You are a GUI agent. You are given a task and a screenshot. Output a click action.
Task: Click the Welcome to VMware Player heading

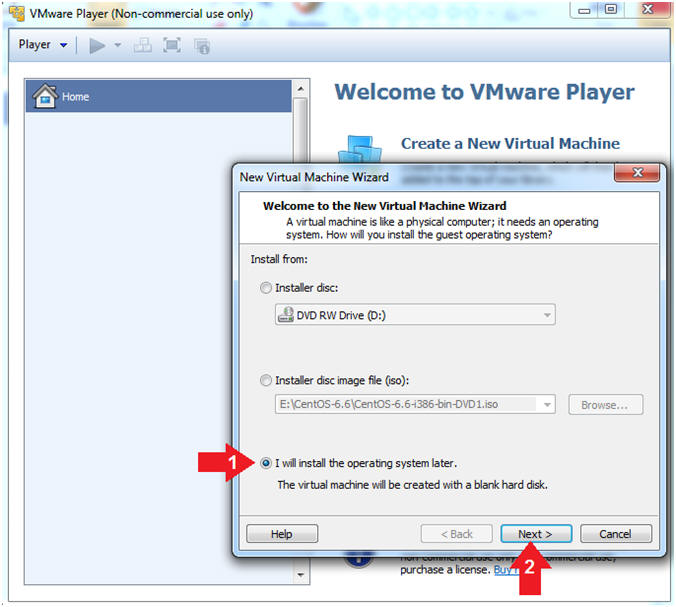[x=485, y=92]
